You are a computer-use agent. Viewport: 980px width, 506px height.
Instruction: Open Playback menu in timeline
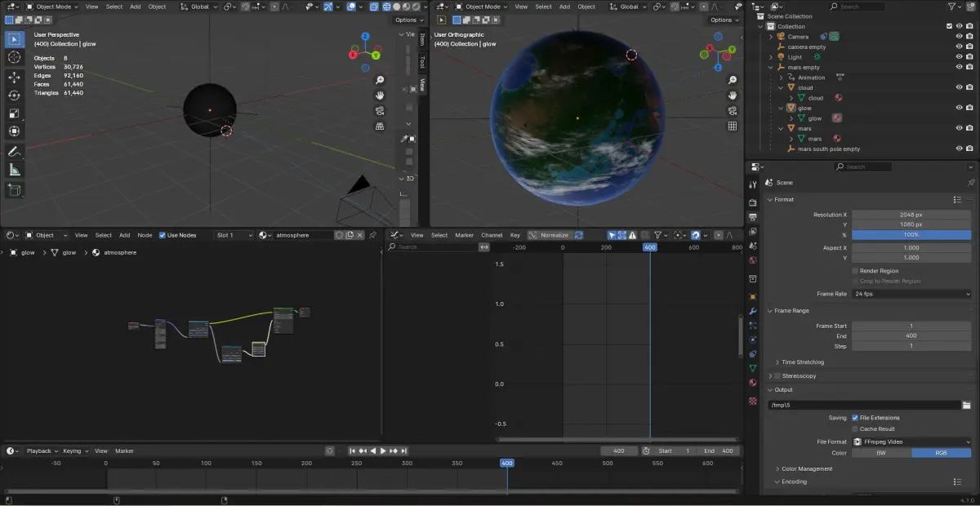[42, 451]
